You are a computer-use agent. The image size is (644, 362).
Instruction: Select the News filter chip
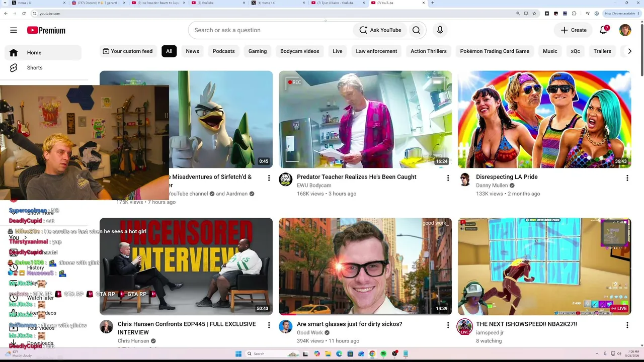[x=192, y=51]
